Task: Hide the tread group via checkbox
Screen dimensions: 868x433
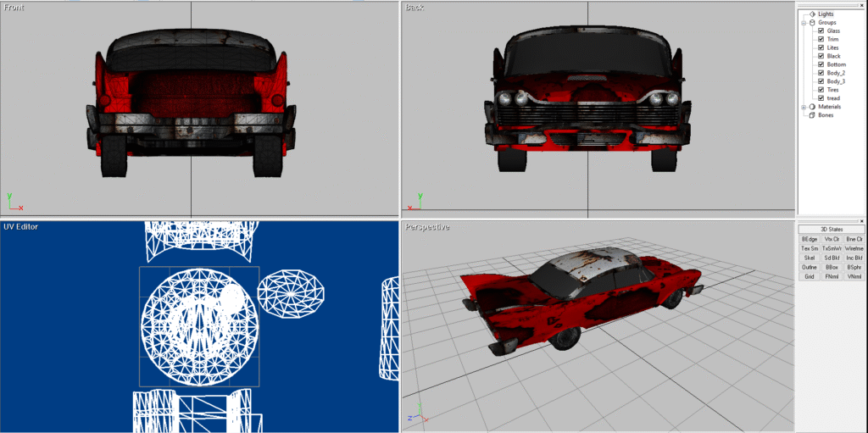Action: 821,98
